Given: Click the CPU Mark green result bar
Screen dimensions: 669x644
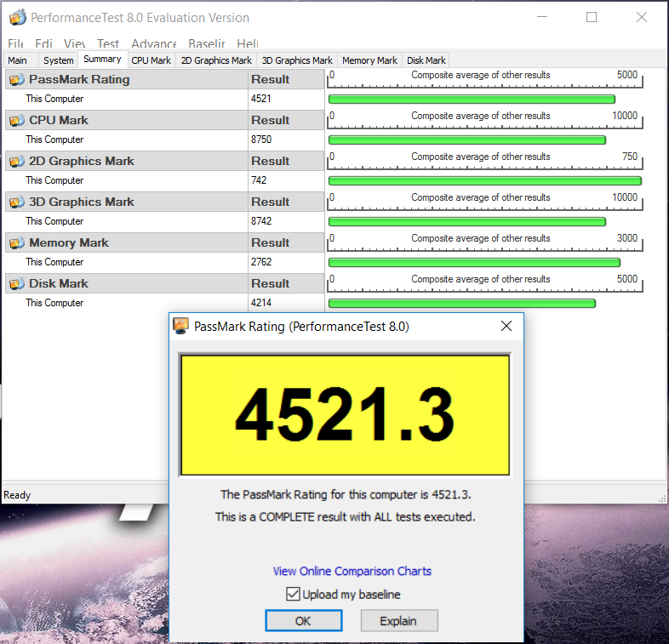Looking at the screenshot, I should (466, 140).
